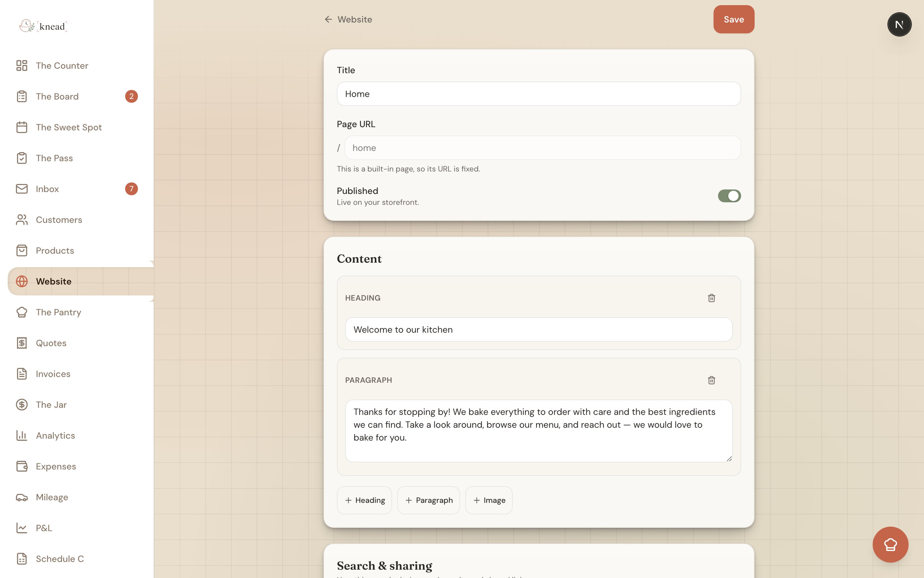Click the built-in page URL note text
Viewport: 924px width, 578px height.
408,169
